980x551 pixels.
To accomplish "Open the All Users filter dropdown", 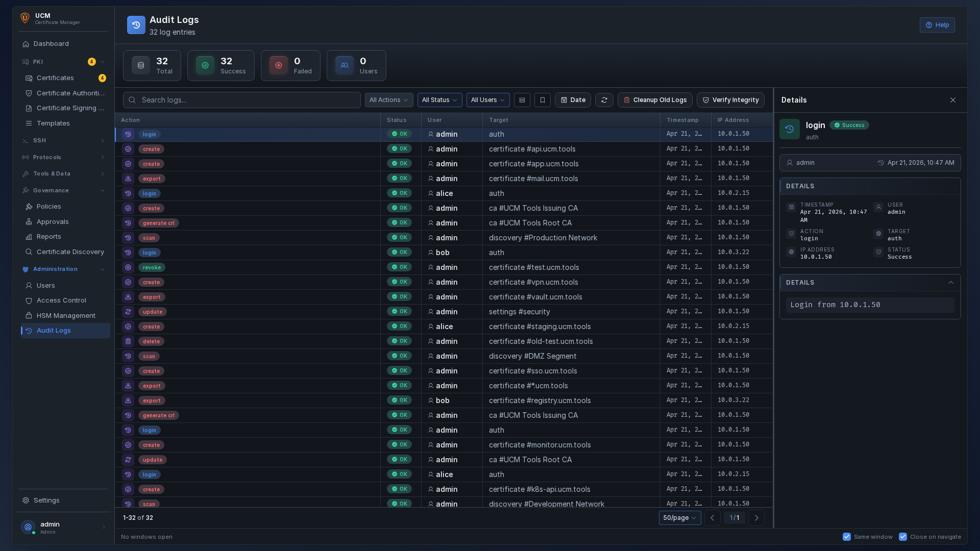I will [x=488, y=100].
